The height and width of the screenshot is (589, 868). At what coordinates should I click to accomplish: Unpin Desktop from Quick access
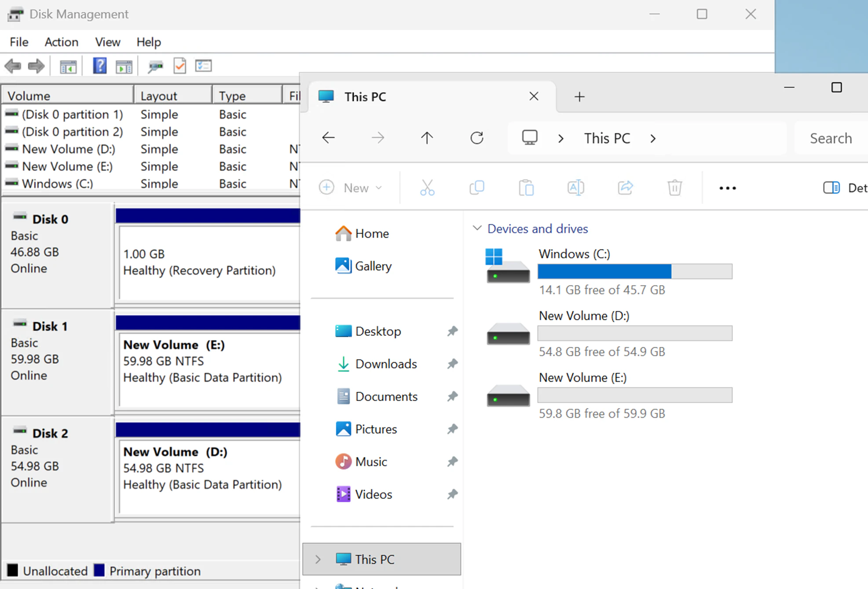pyautogui.click(x=452, y=331)
